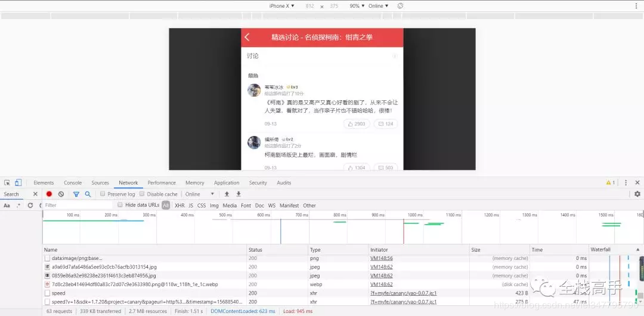Filter requests by Font

click(246, 206)
